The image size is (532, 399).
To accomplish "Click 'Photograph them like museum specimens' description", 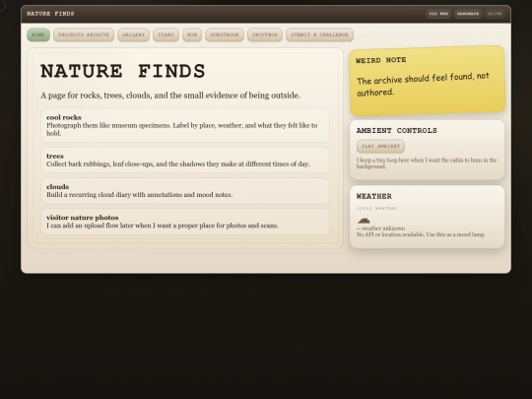I will click(x=182, y=129).
